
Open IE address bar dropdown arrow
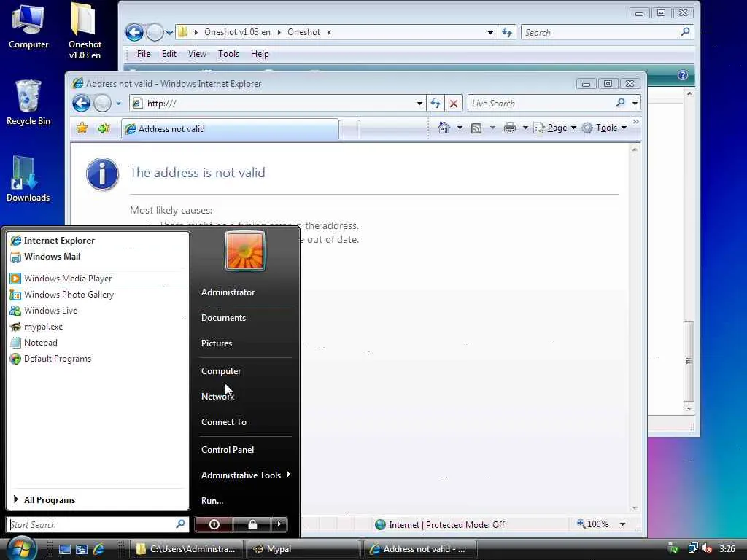pos(419,104)
